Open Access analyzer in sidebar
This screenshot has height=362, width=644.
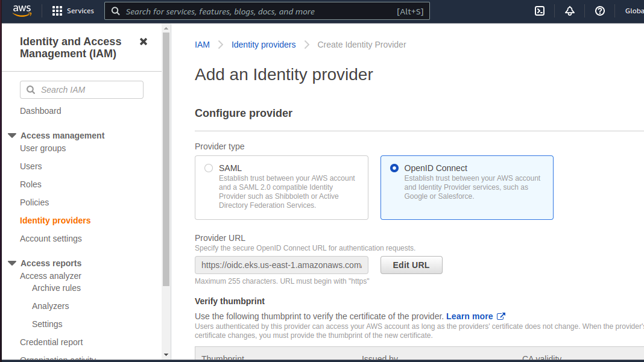(x=51, y=276)
